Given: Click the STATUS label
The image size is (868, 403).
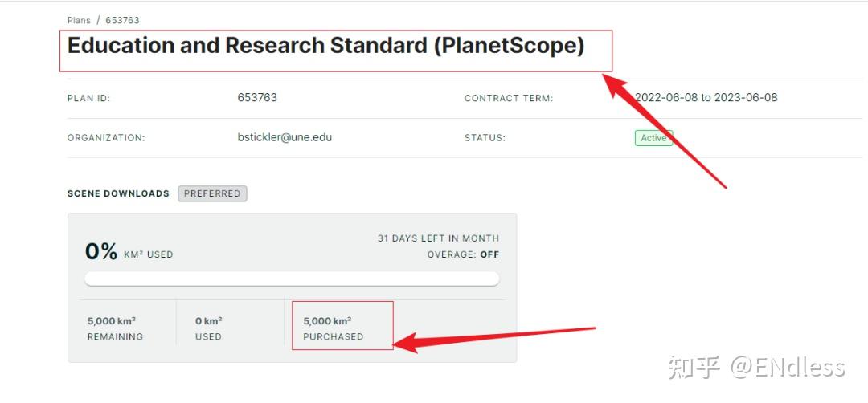Looking at the screenshot, I should coord(485,138).
